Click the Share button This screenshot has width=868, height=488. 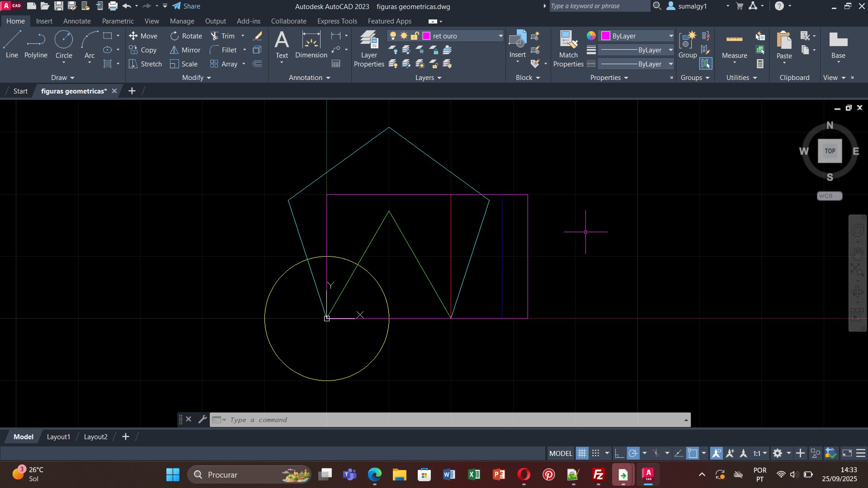pyautogui.click(x=186, y=6)
